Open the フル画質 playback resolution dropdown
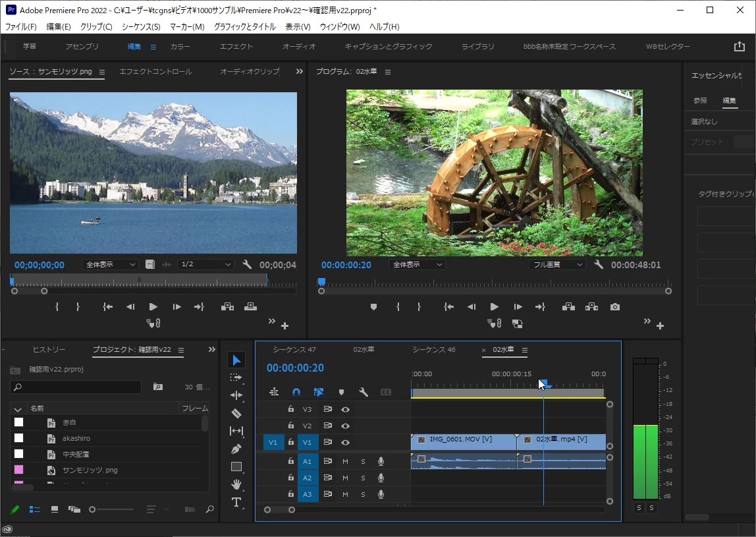Screen dimensions: 756x537 (556, 265)
